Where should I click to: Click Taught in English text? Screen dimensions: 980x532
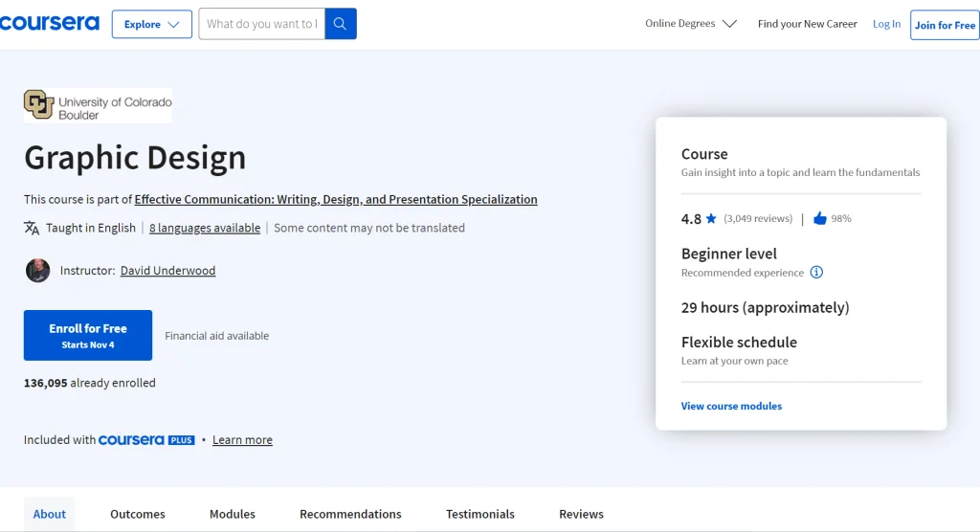coord(91,228)
